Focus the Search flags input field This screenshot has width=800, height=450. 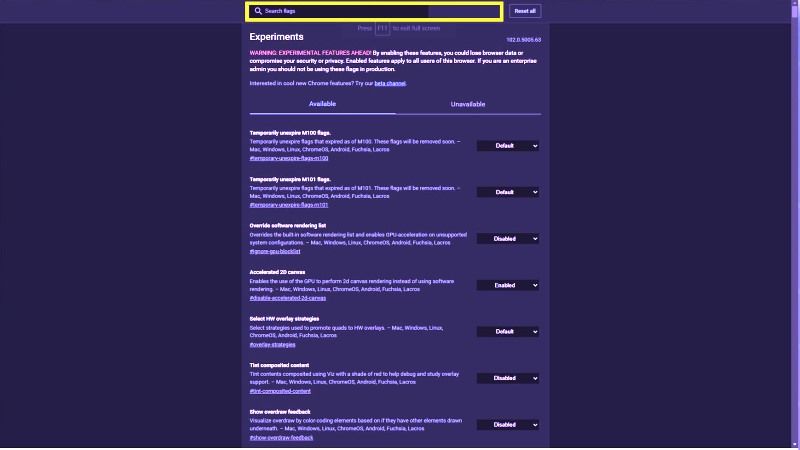(374, 11)
